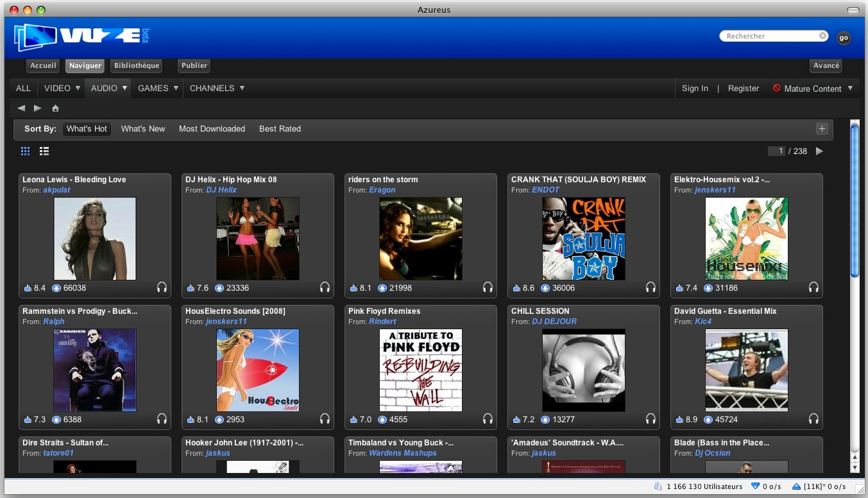
Task: Expand the VIDEO category dropdown
Action: (x=78, y=88)
